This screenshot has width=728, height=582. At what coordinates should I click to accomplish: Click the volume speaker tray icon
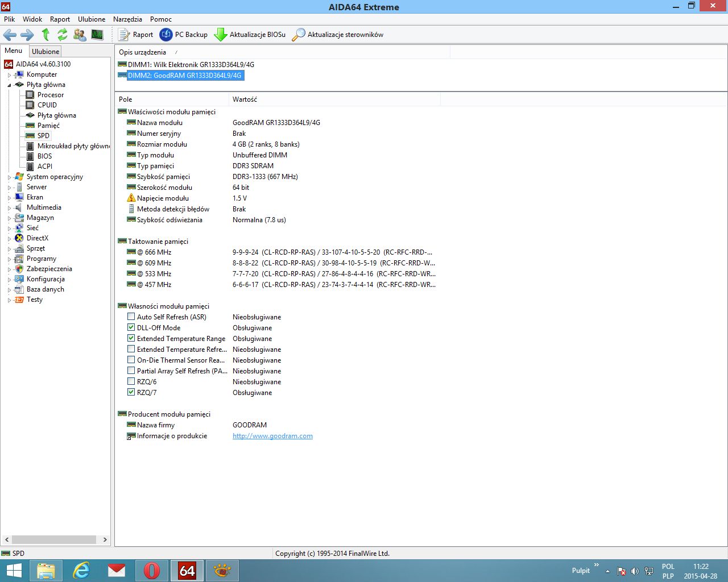[x=635, y=571]
